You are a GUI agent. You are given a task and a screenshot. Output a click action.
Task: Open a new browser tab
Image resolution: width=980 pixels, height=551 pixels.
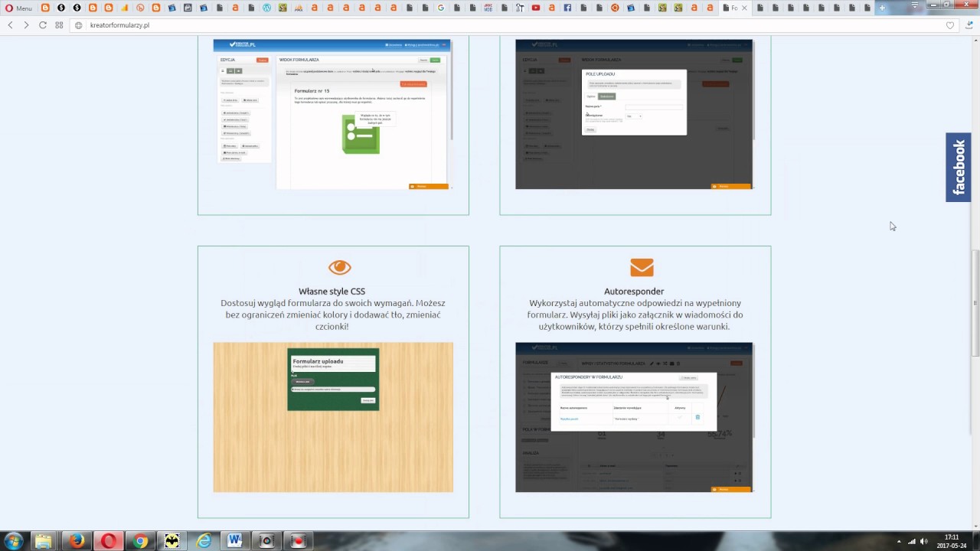pyautogui.click(x=882, y=8)
